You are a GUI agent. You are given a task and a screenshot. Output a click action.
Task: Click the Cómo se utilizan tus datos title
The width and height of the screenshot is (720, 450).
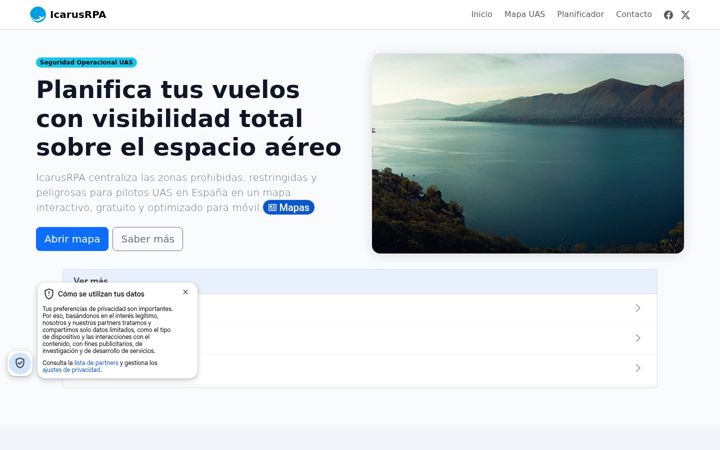tap(101, 294)
